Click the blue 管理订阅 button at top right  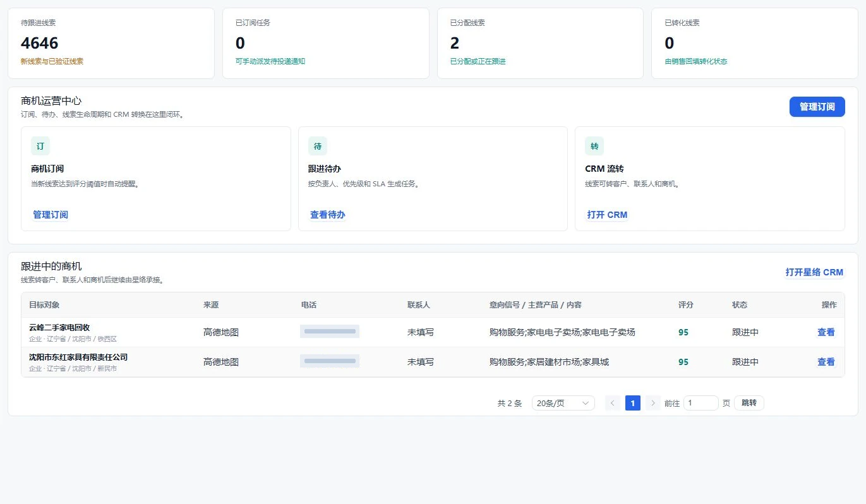pos(817,107)
